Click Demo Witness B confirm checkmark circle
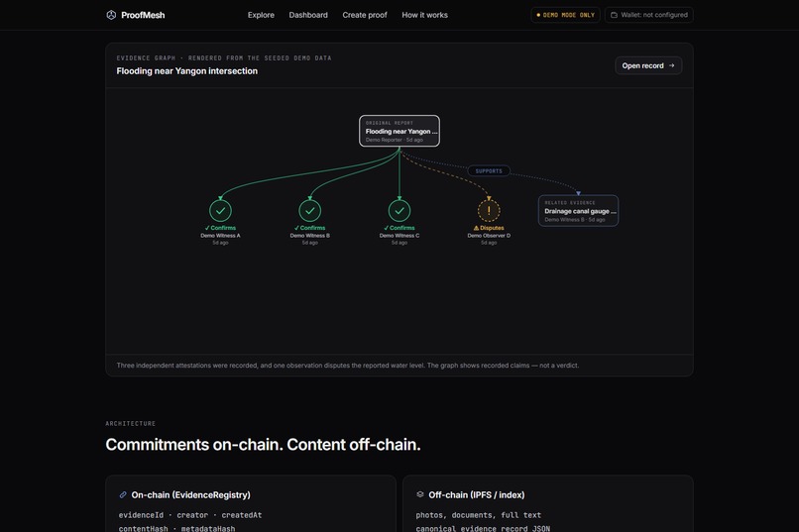 coord(310,210)
